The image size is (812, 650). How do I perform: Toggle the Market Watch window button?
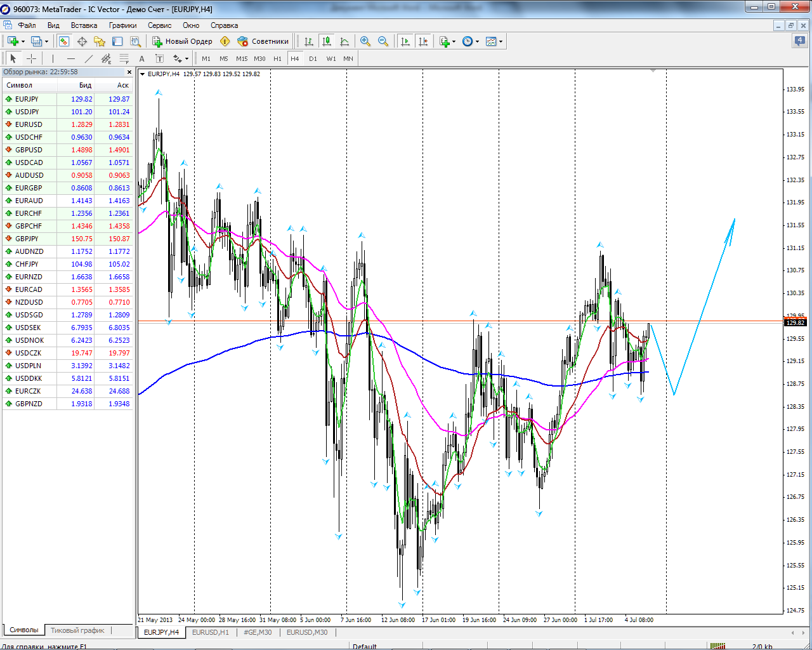click(x=64, y=41)
